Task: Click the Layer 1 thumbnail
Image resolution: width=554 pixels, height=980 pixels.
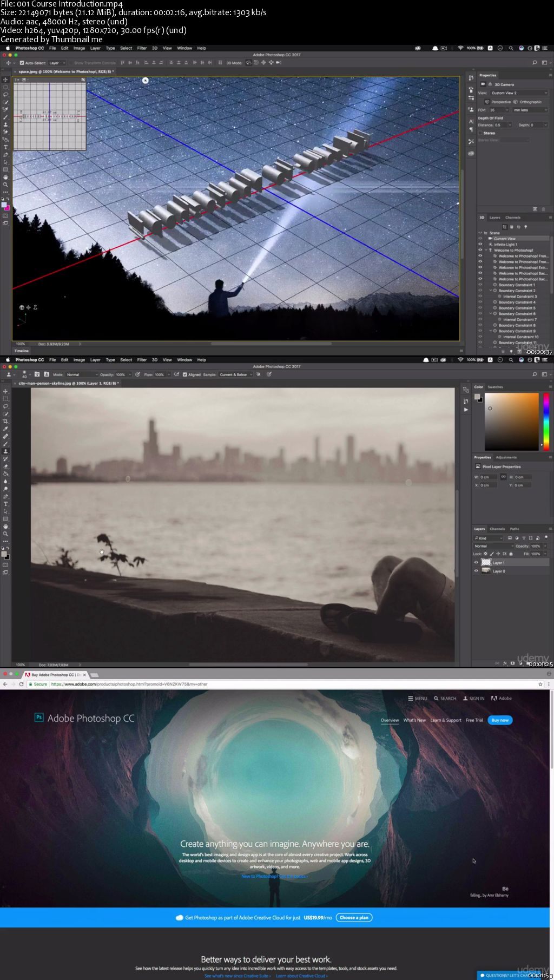Action: pyautogui.click(x=486, y=562)
